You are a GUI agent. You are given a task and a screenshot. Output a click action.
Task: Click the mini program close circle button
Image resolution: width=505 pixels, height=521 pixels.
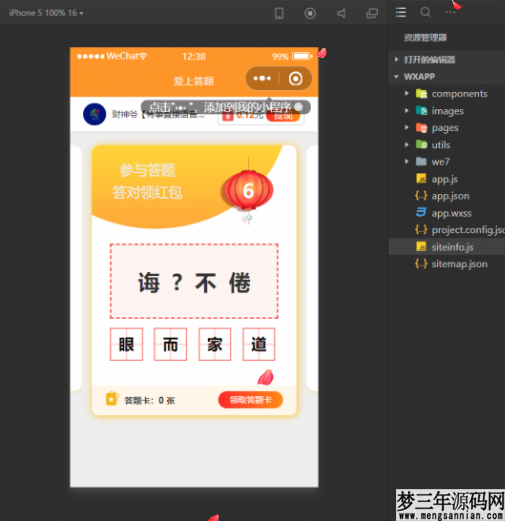[x=296, y=79]
